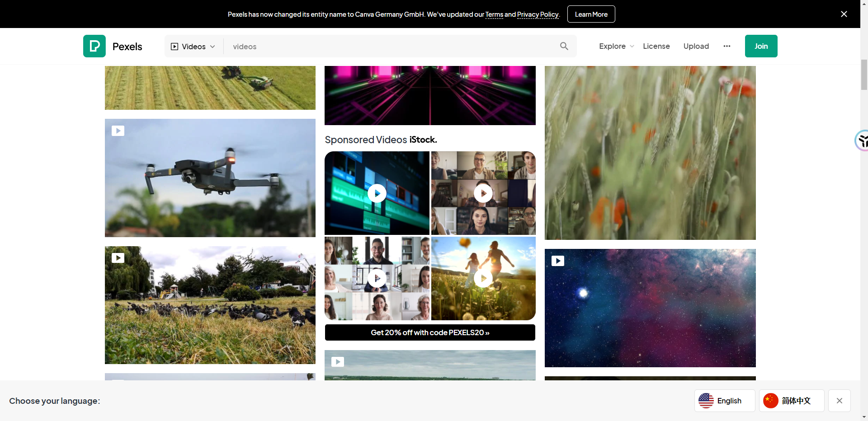This screenshot has height=421, width=868.
Task: Click the Pexels logo icon
Action: click(x=94, y=46)
